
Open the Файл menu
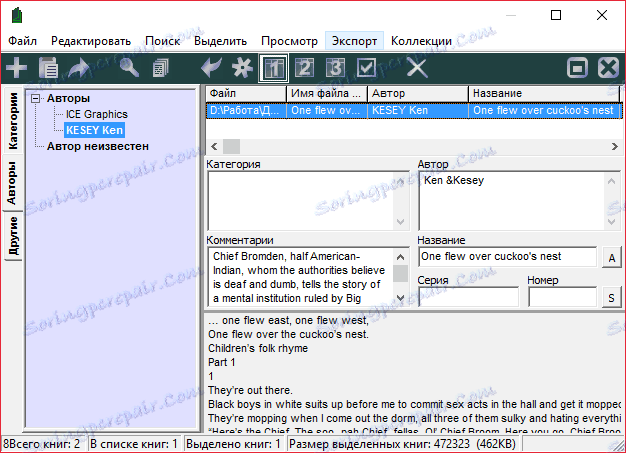click(22, 41)
